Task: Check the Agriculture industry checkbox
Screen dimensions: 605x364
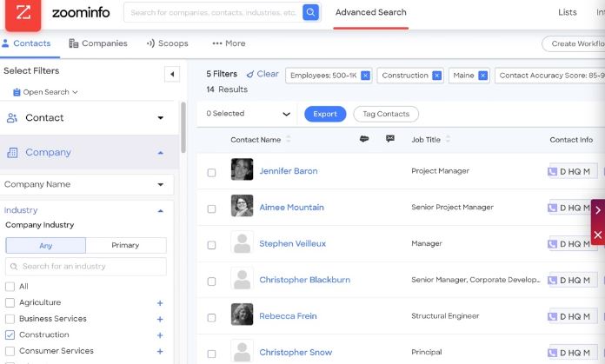Action: (x=10, y=302)
